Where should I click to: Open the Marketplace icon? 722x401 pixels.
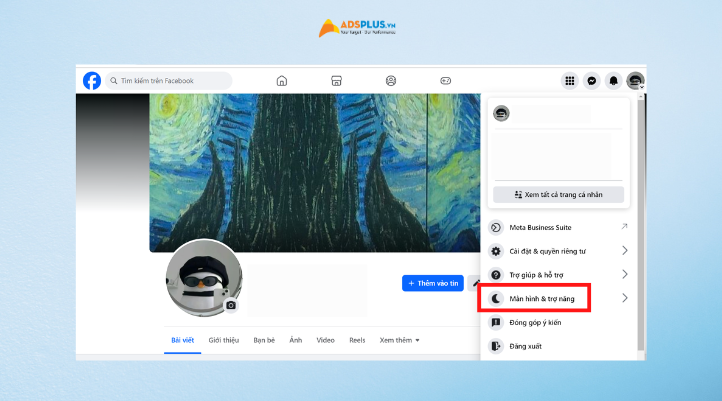click(337, 81)
